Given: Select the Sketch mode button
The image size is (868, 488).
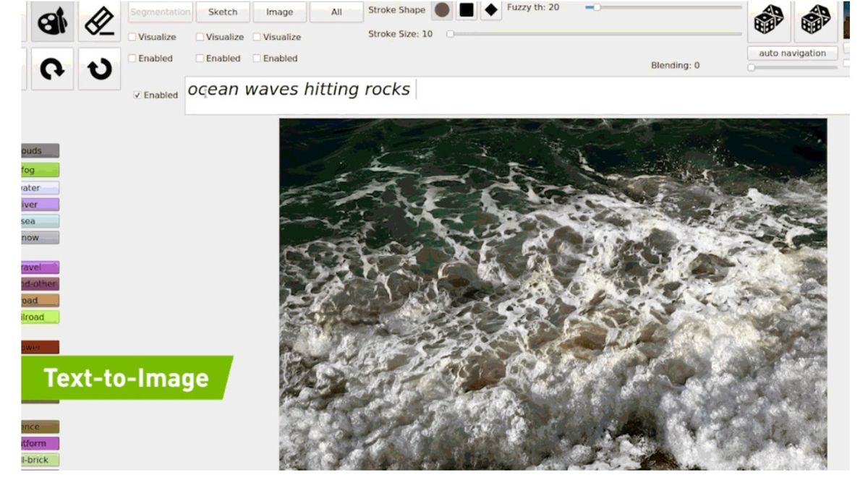Looking at the screenshot, I should point(223,12).
